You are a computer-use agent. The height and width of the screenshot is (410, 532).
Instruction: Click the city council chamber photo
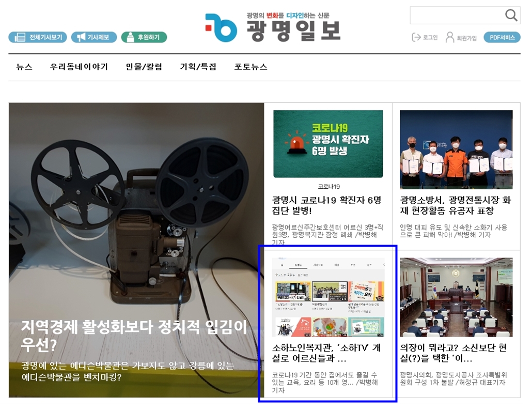tap(456, 297)
